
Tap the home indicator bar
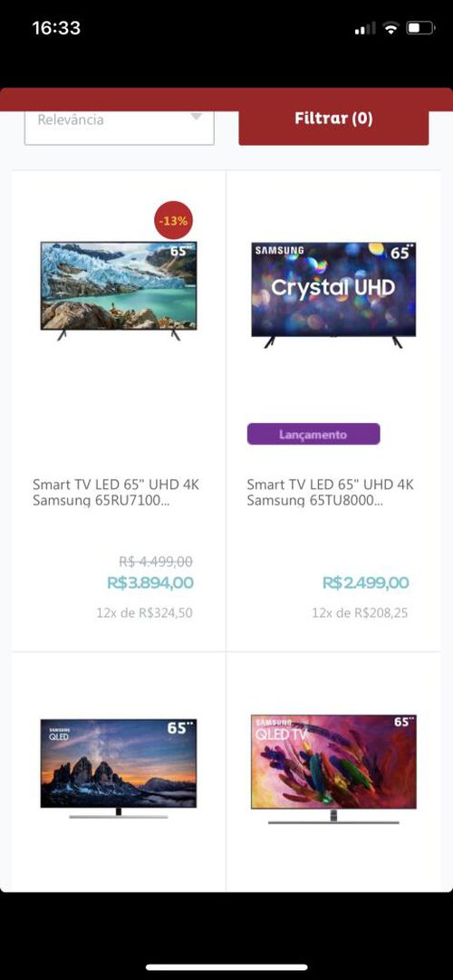pos(226,967)
